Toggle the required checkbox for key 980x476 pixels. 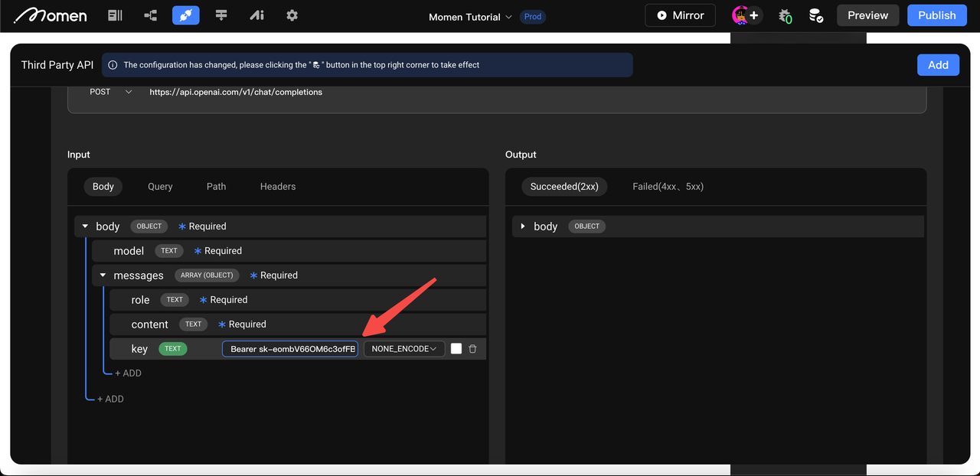(x=456, y=349)
